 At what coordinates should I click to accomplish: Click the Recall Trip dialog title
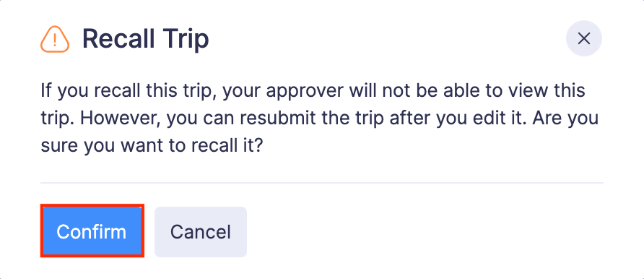coord(145,39)
